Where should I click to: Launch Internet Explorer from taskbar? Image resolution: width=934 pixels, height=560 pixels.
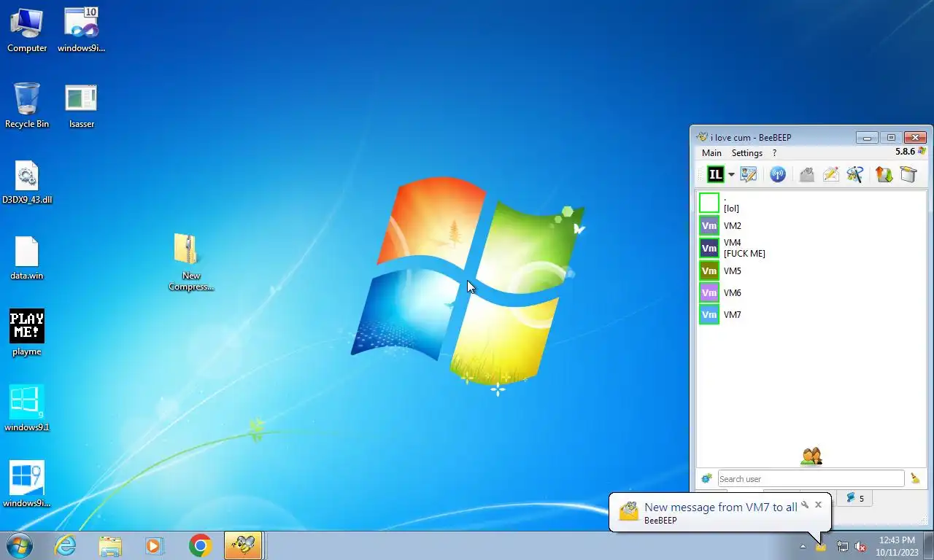[65, 545]
